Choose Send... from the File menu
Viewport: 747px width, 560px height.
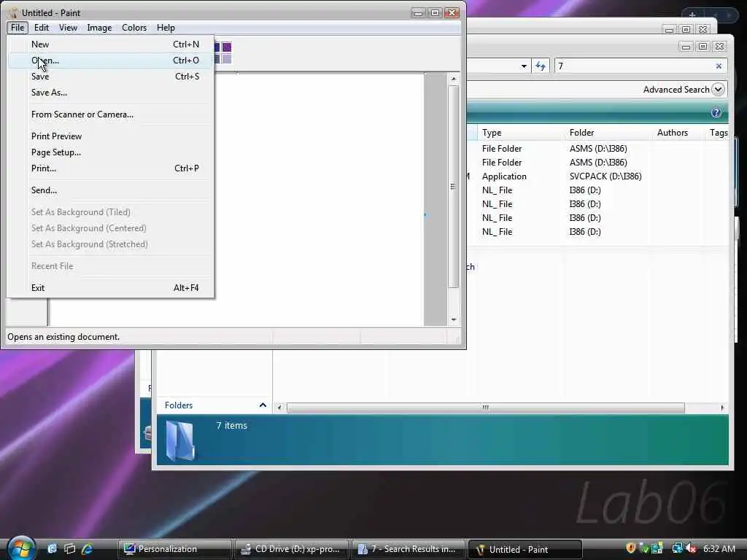[x=111, y=190]
